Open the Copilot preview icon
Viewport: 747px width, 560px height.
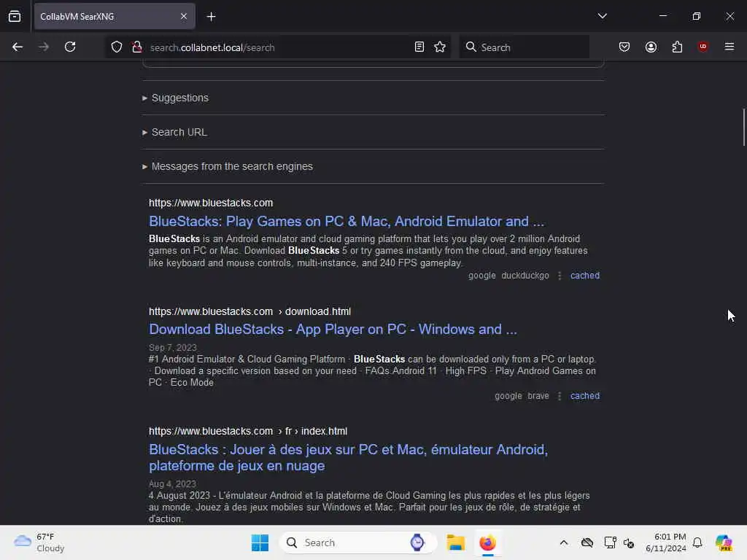(723, 542)
